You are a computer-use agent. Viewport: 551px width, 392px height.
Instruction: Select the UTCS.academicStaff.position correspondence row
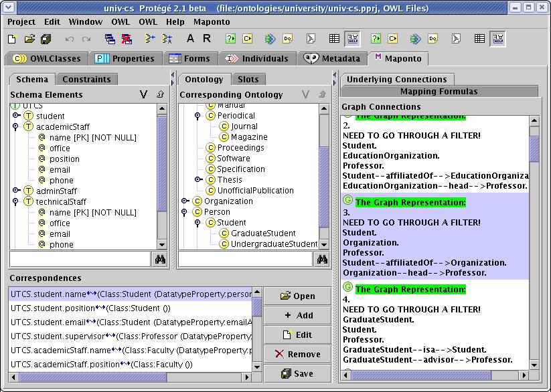click(130, 365)
